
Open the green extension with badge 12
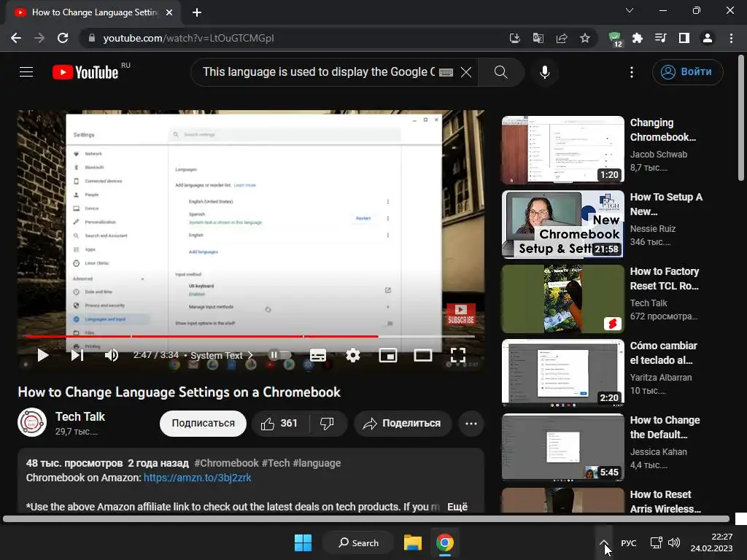(615, 39)
